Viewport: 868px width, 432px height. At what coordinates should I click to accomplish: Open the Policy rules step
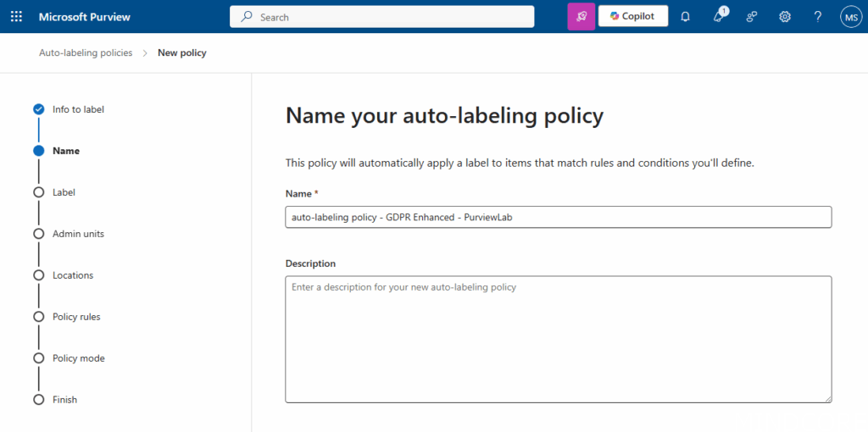76,317
